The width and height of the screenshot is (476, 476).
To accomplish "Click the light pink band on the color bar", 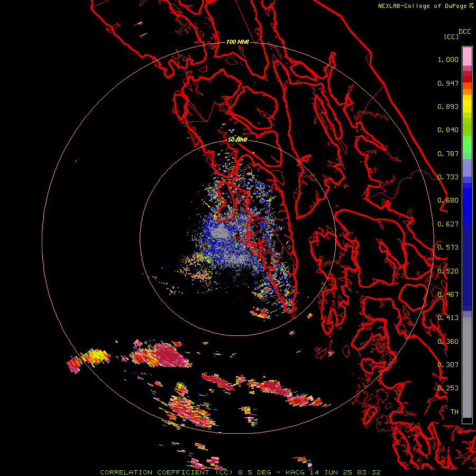I will (x=467, y=56).
